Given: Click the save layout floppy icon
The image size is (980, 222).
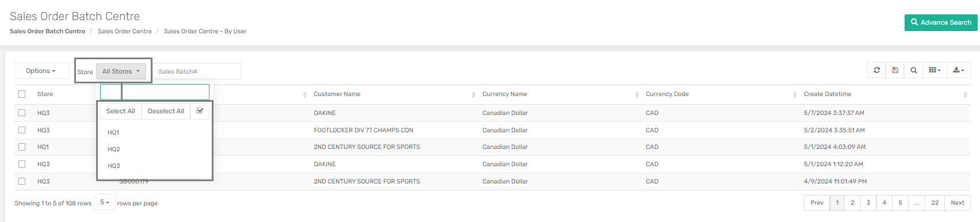Looking at the screenshot, I should coord(895,70).
